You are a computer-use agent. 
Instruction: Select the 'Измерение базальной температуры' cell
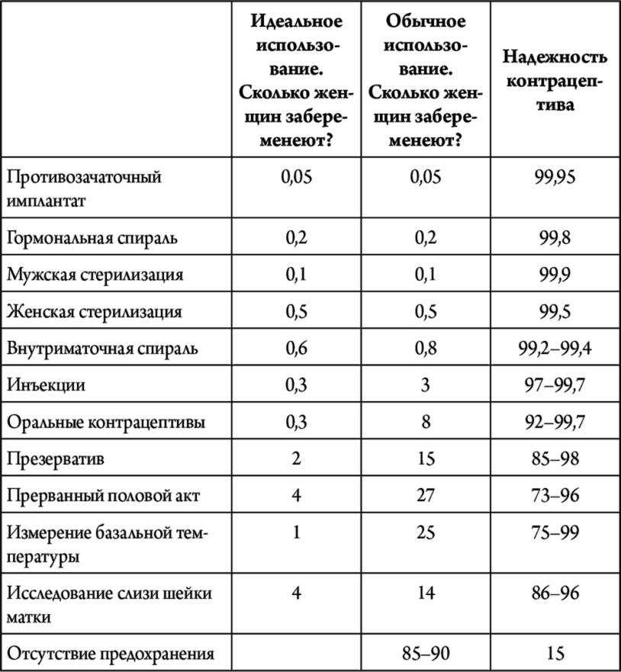107,545
